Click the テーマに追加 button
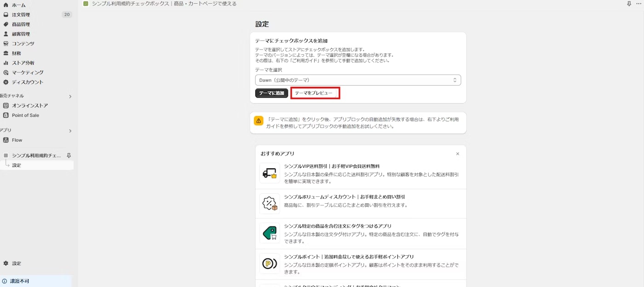Viewport: 644px width, 287px height. point(271,92)
